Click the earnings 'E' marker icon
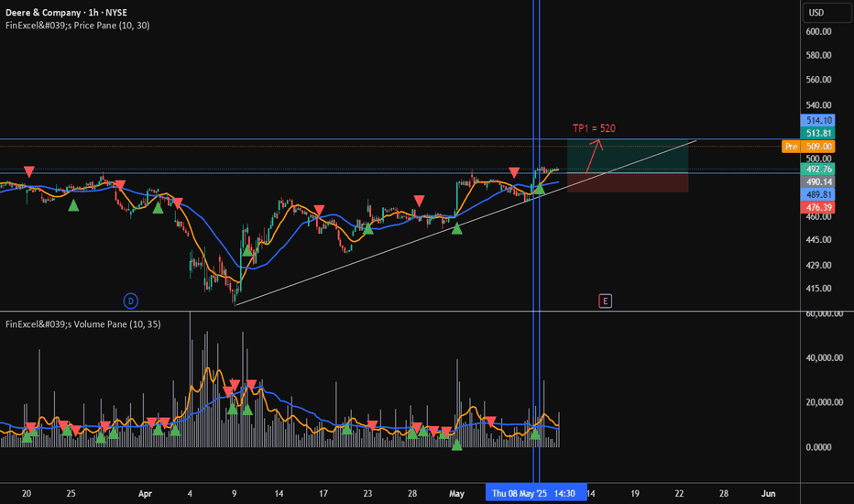 point(605,301)
